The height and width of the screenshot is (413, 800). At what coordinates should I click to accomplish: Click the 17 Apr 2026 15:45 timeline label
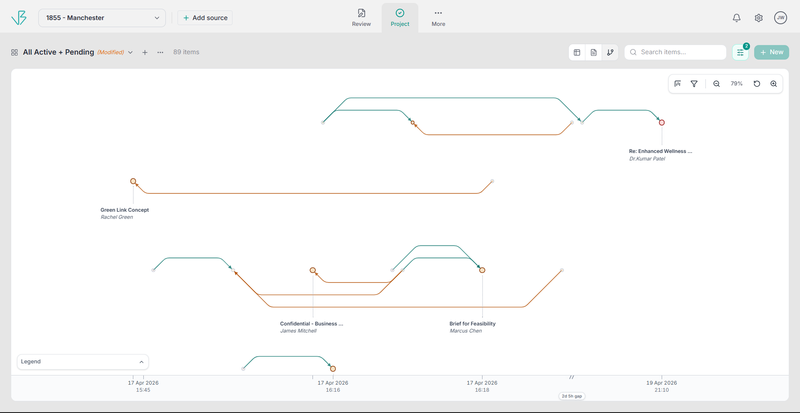coord(143,386)
